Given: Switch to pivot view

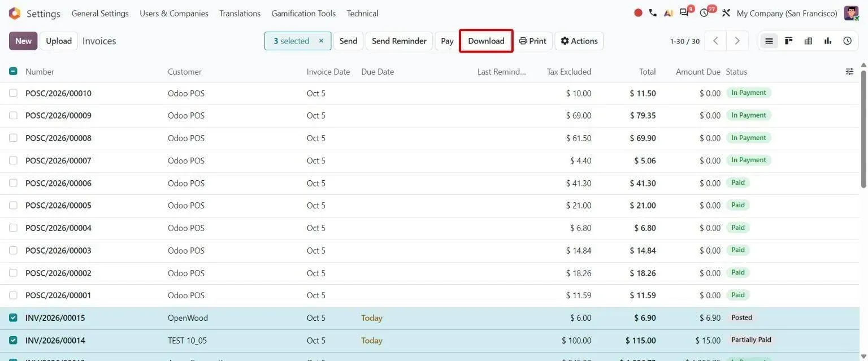Looking at the screenshot, I should [808, 41].
